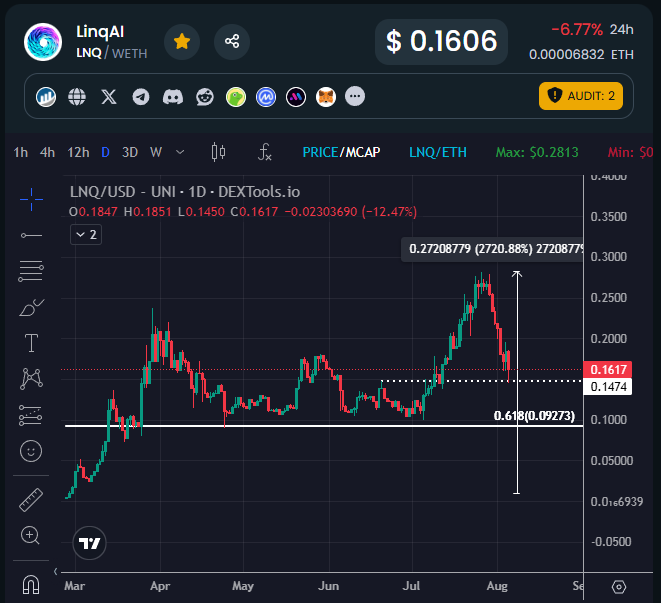This screenshot has height=603, width=661.
Task: Click the TradingView logo
Action: click(89, 543)
